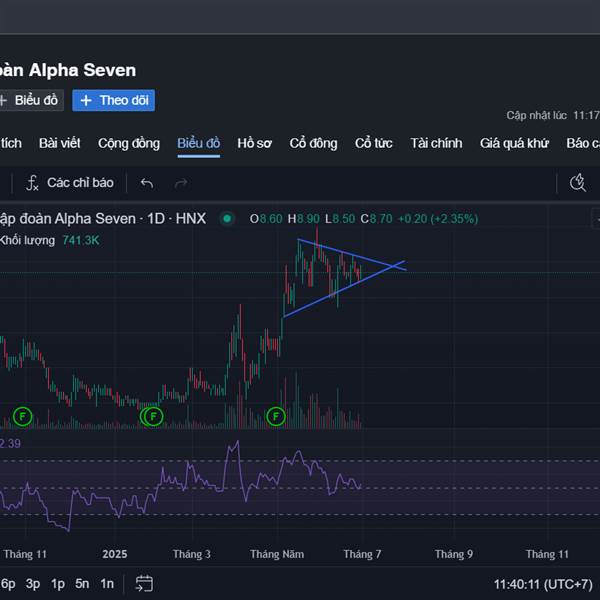Click the C8.70 close price value

(x=377, y=218)
